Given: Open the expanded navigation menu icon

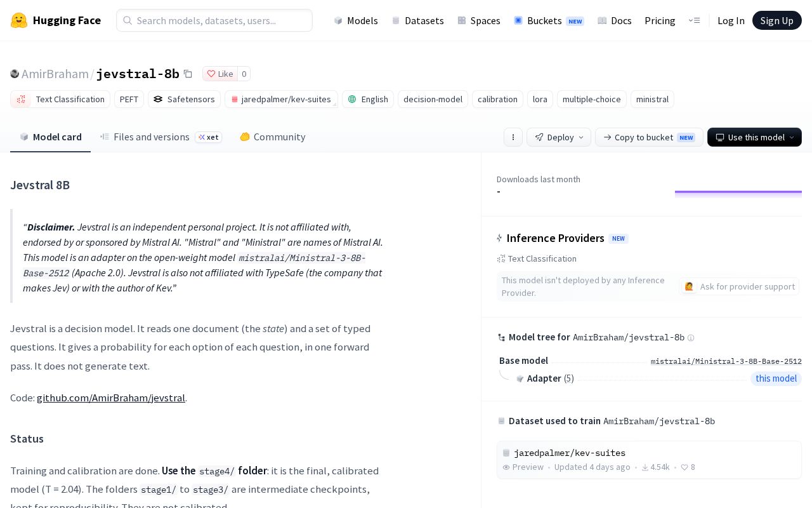Looking at the screenshot, I should 694,20.
